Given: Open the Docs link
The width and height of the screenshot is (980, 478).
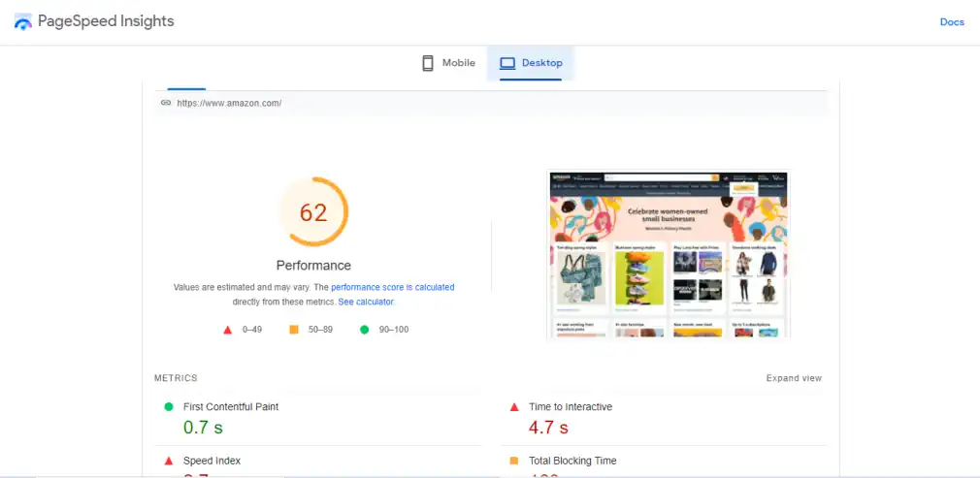Looking at the screenshot, I should pyautogui.click(x=952, y=22).
